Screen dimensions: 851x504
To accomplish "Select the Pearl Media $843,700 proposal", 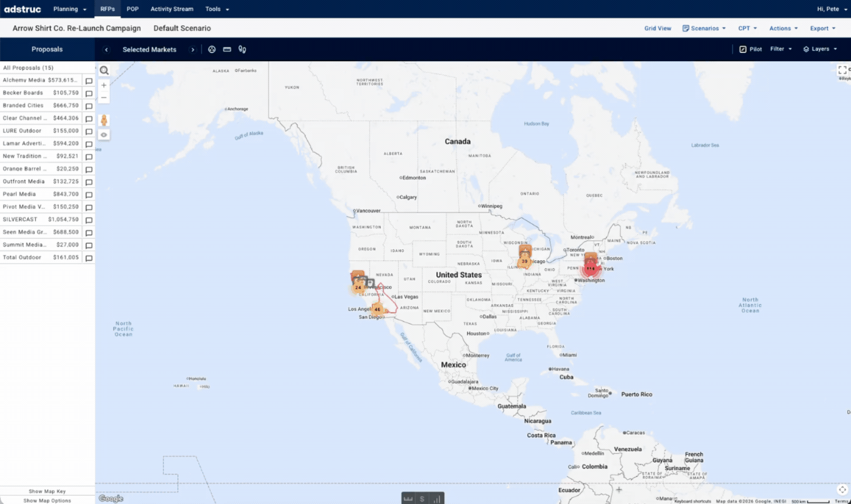I will 41,194.
